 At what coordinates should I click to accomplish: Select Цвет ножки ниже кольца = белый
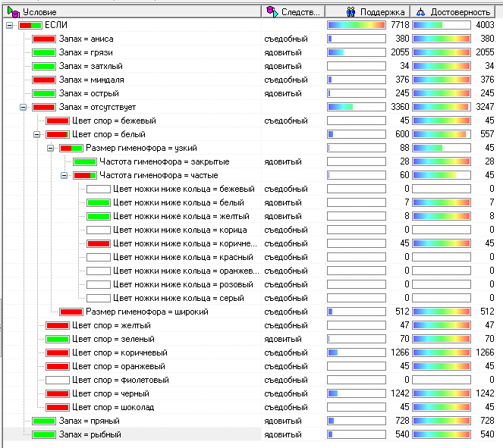(x=178, y=202)
